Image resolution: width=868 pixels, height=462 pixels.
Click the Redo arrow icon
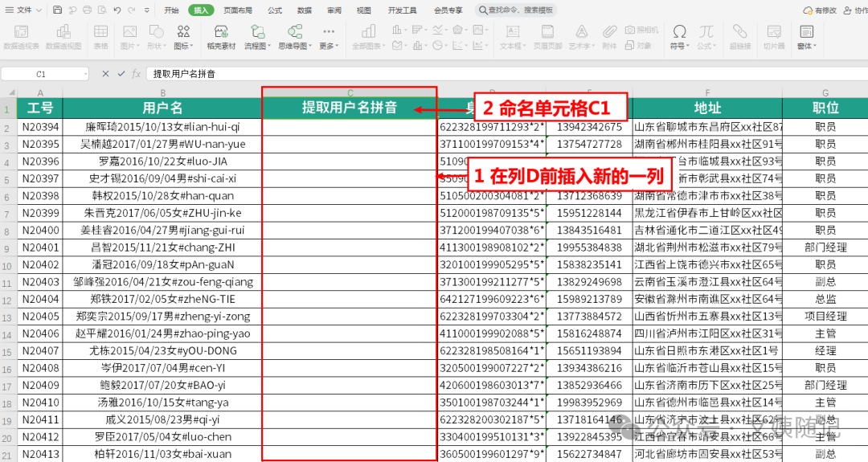(132, 10)
